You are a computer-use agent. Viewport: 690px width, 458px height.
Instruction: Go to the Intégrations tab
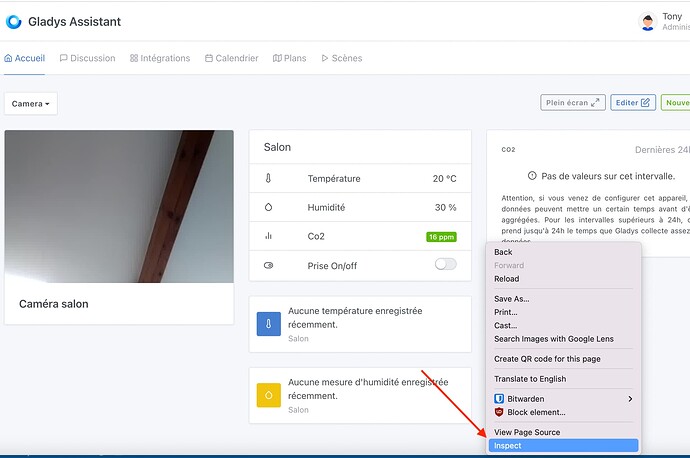point(160,58)
